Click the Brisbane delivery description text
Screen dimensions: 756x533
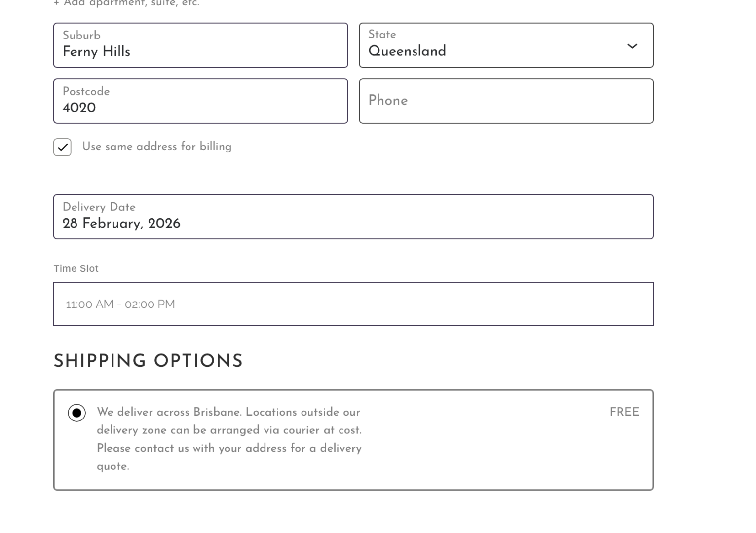(x=229, y=439)
